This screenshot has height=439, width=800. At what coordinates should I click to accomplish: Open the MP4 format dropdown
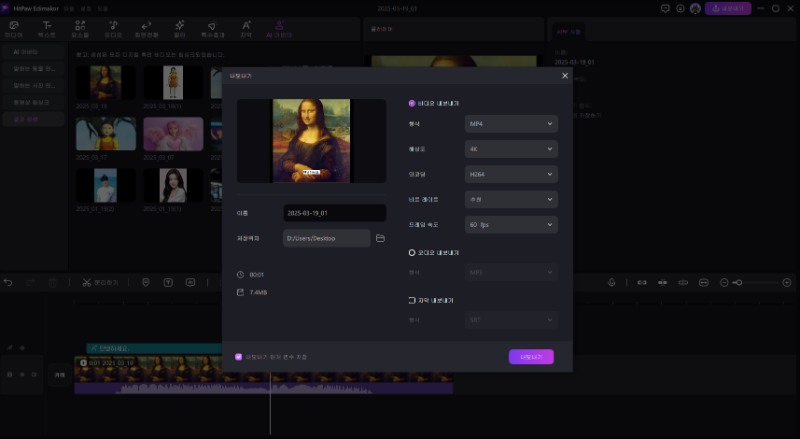(511, 124)
